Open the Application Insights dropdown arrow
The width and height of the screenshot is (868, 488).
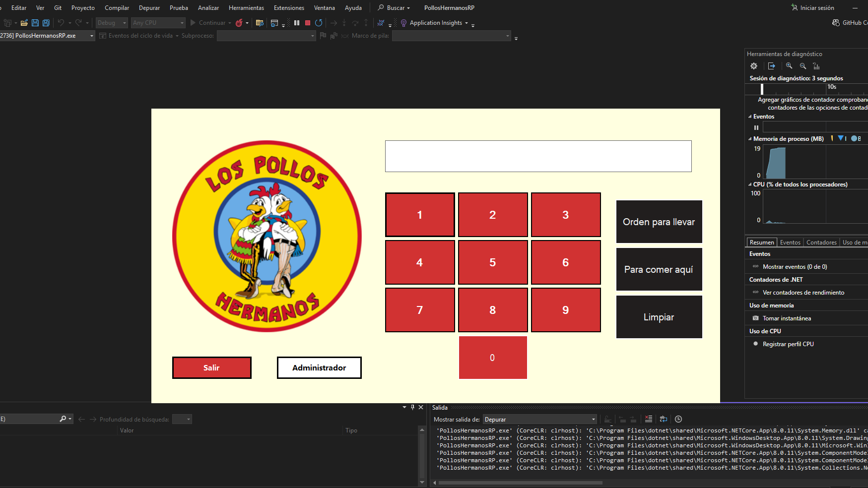point(467,23)
